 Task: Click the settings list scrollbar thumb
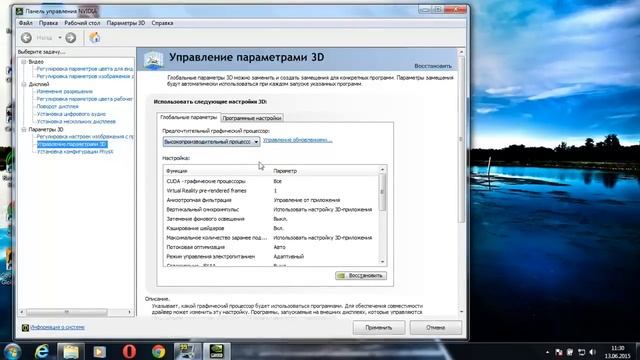click(382, 192)
